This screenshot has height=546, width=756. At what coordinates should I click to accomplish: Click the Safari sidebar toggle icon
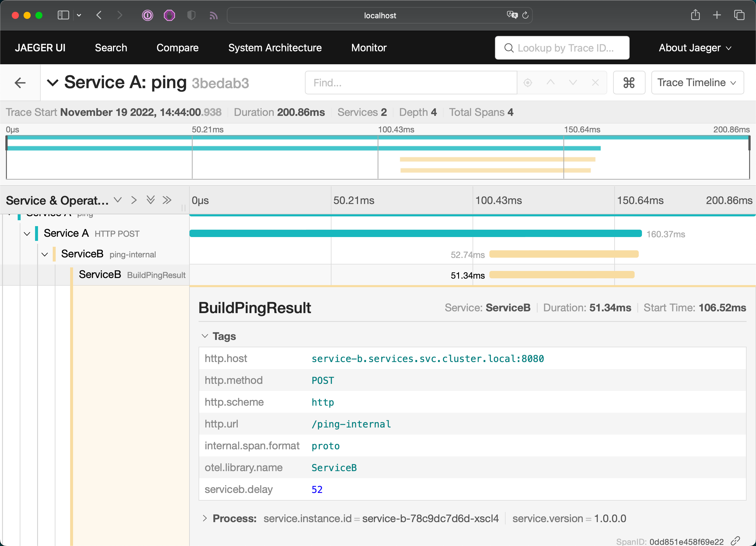click(x=63, y=15)
